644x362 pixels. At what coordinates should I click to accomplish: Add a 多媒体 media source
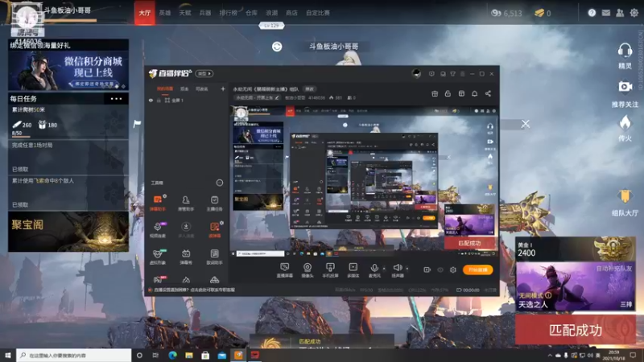click(x=353, y=270)
